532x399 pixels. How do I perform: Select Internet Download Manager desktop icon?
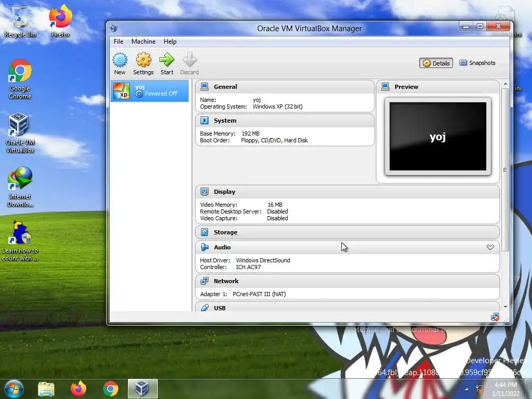coord(20,187)
